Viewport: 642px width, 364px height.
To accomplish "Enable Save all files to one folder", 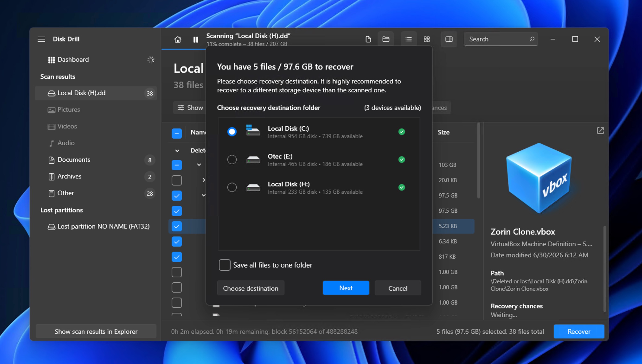I will (x=224, y=265).
